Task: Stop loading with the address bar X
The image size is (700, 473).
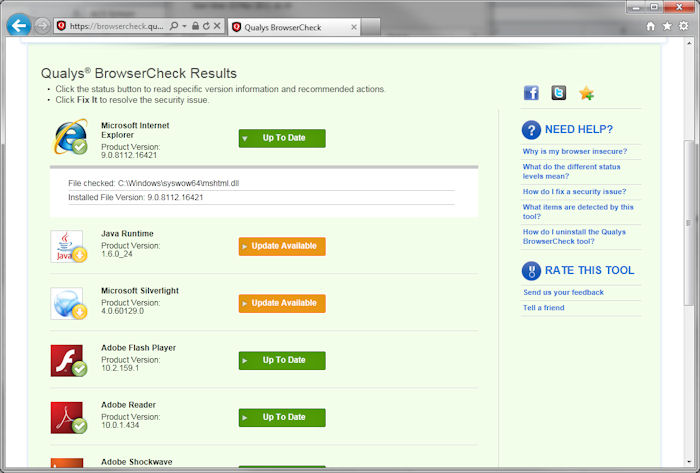Action: point(217,26)
